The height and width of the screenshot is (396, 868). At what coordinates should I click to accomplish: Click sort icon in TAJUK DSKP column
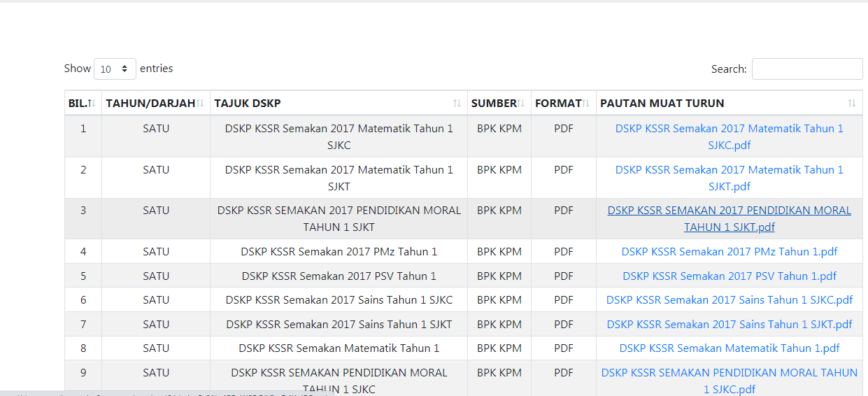pos(457,104)
